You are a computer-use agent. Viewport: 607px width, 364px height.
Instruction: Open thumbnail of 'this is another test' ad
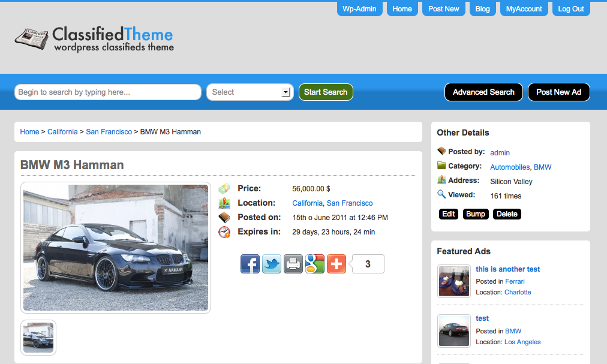tap(453, 281)
